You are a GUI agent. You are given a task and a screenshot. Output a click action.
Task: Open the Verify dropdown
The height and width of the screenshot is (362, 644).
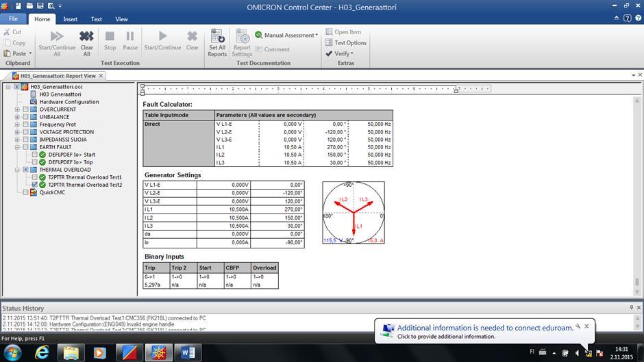340,53
